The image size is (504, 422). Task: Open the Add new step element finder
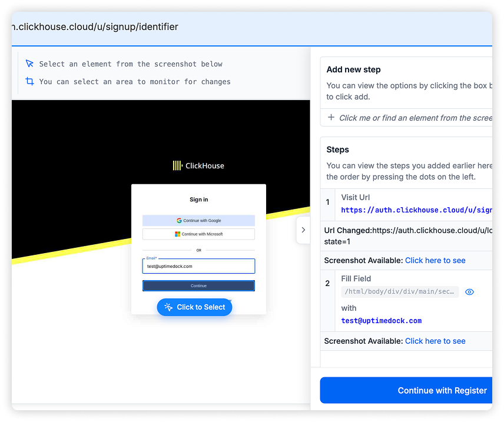(x=412, y=118)
